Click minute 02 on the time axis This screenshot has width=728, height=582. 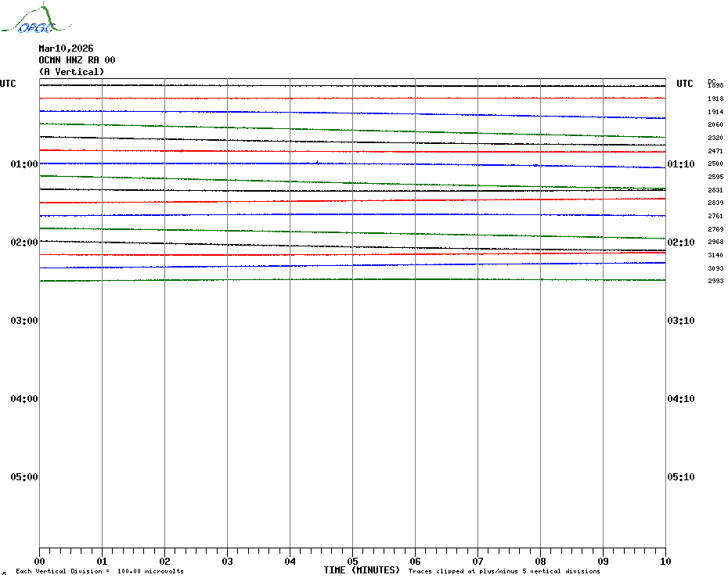click(165, 561)
